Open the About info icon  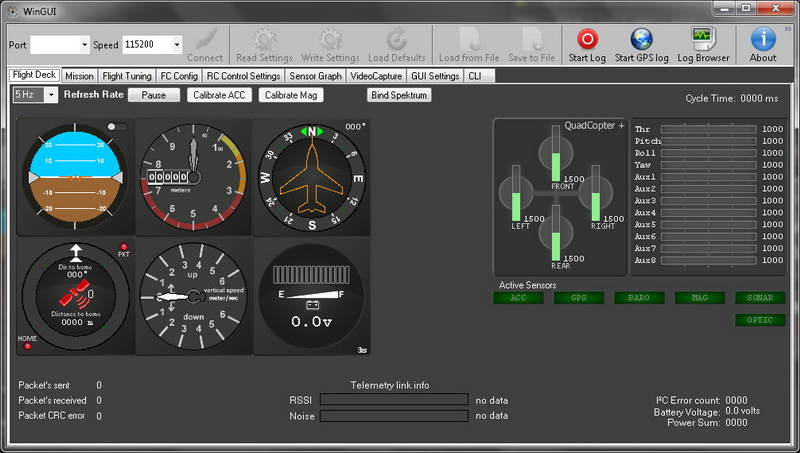(763, 39)
